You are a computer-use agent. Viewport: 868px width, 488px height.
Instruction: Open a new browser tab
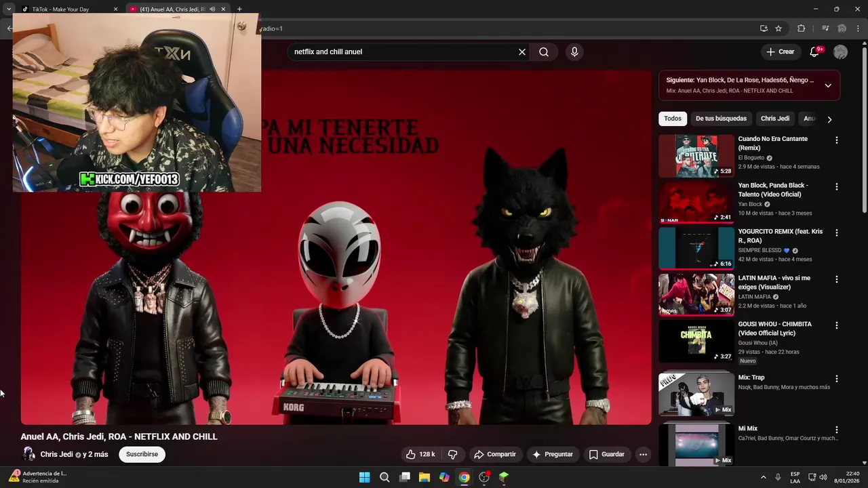239,9
